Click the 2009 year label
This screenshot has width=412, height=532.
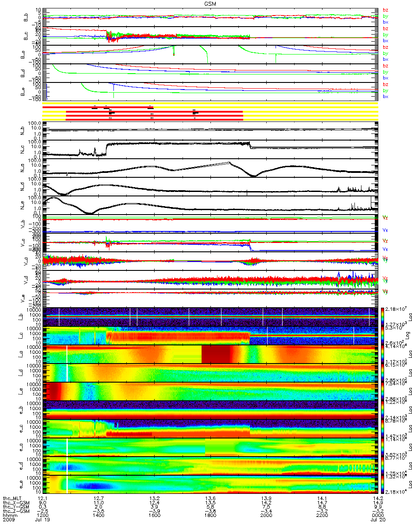pos(9,520)
